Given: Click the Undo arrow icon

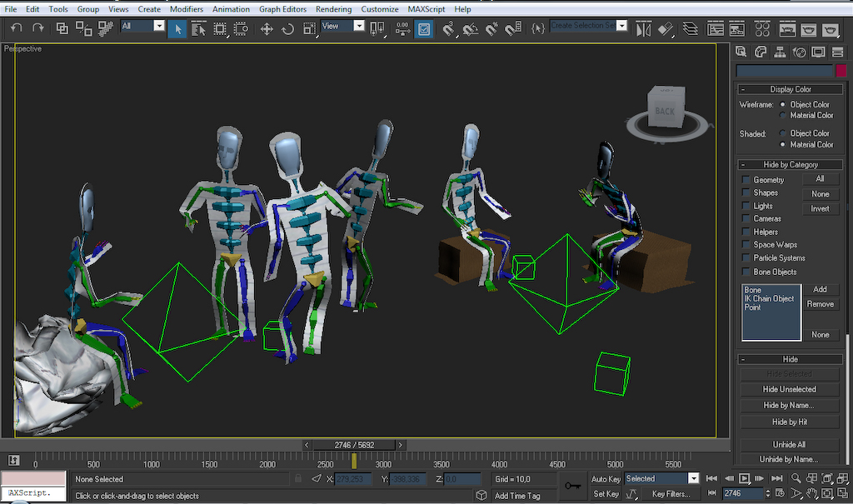Looking at the screenshot, I should pos(17,27).
